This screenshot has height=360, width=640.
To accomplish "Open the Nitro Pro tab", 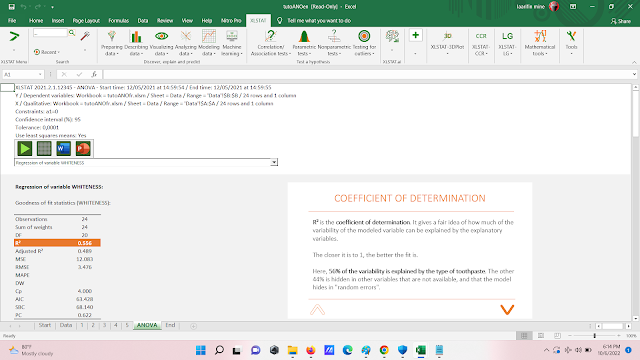I will (231, 20).
